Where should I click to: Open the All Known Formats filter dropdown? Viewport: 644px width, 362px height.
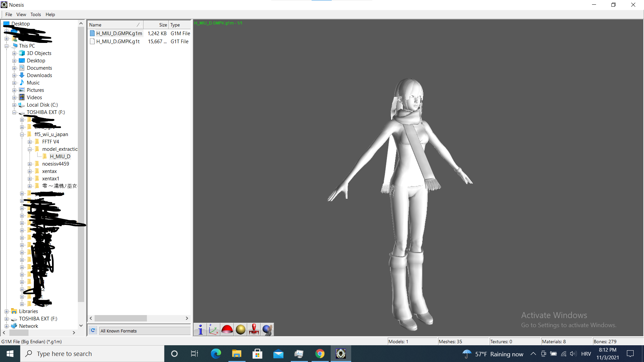click(145, 331)
